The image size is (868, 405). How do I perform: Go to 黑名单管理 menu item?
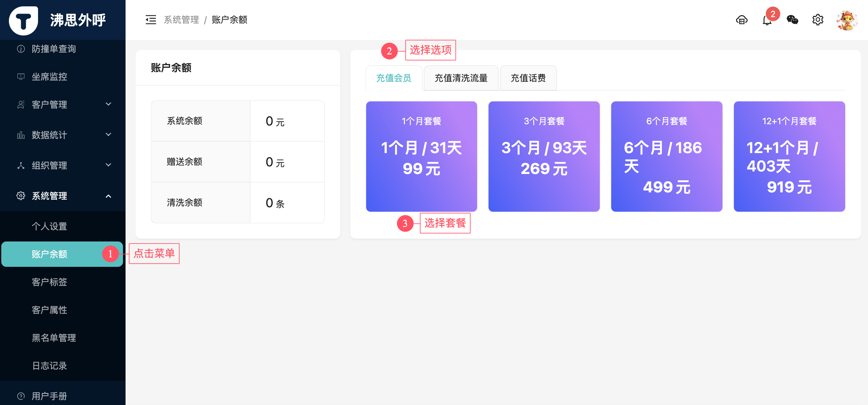point(54,337)
